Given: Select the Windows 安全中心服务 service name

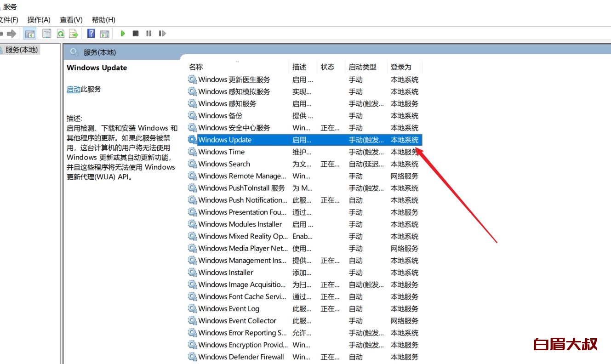Looking at the screenshot, I should pos(234,128).
